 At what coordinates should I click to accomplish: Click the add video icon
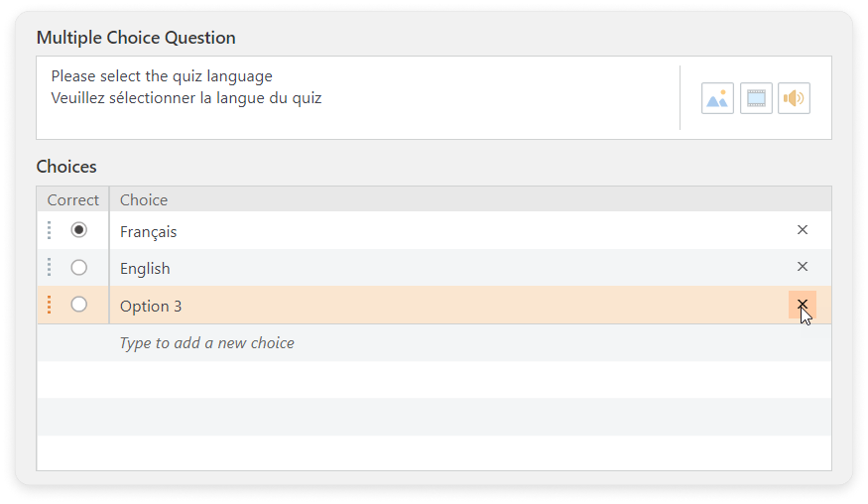click(x=756, y=98)
